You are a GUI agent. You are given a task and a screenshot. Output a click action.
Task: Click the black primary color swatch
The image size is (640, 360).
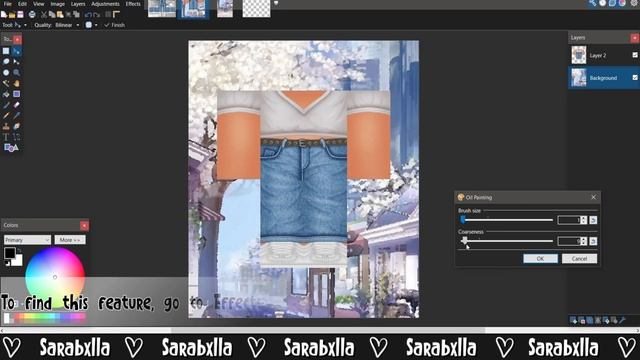[x=9, y=253]
